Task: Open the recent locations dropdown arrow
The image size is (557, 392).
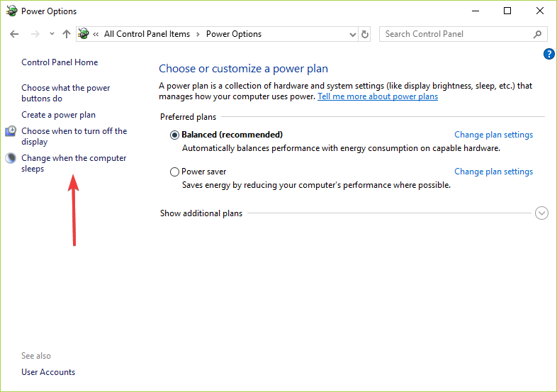Action: pos(52,34)
